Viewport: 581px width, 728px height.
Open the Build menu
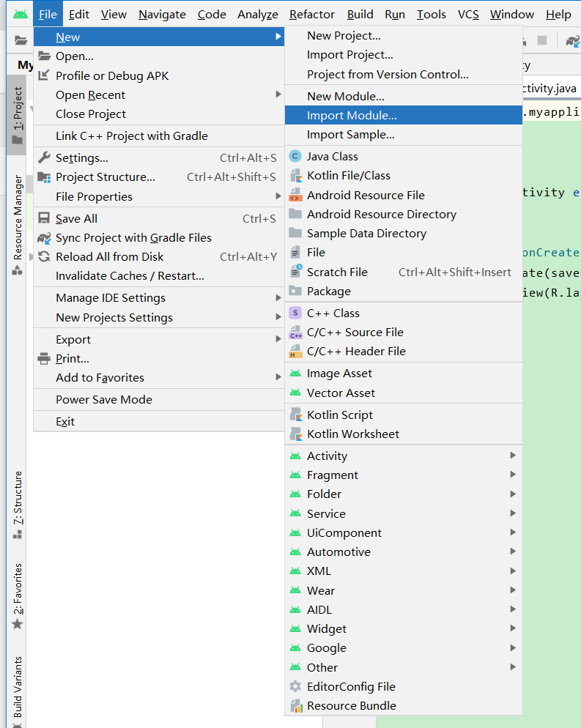pos(360,15)
